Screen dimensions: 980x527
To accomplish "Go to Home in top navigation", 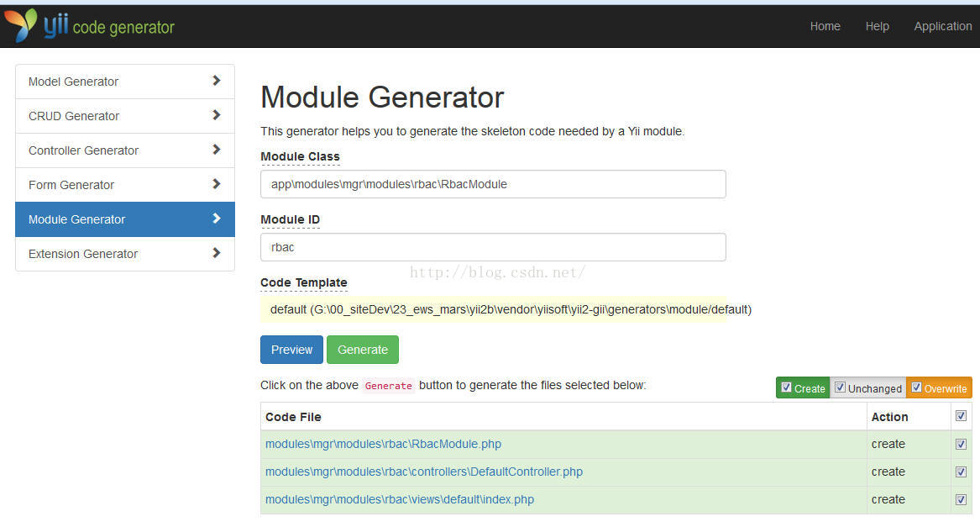I will tap(825, 26).
